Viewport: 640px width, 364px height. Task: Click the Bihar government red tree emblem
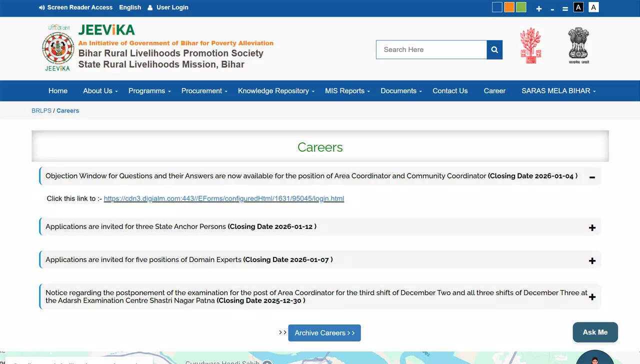530,46
